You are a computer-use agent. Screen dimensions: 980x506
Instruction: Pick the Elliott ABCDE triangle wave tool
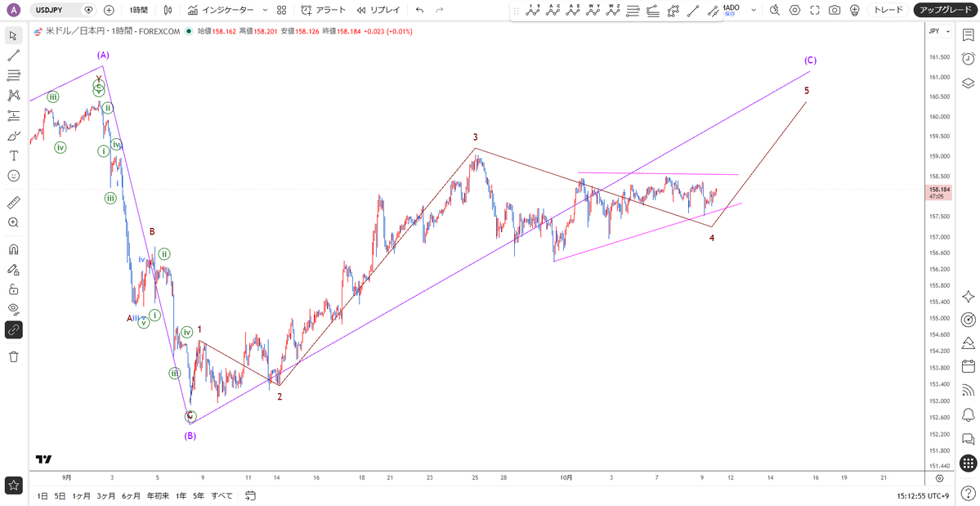(x=573, y=10)
